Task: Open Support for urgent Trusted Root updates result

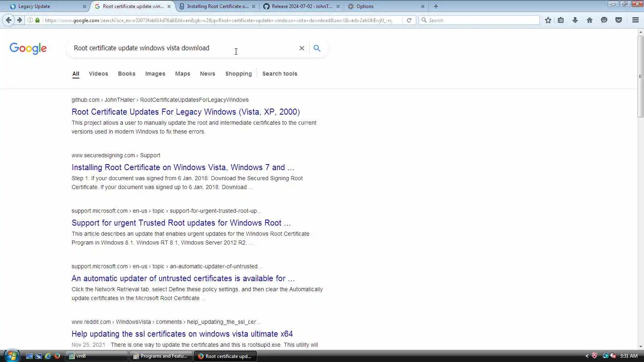Action: tap(181, 223)
